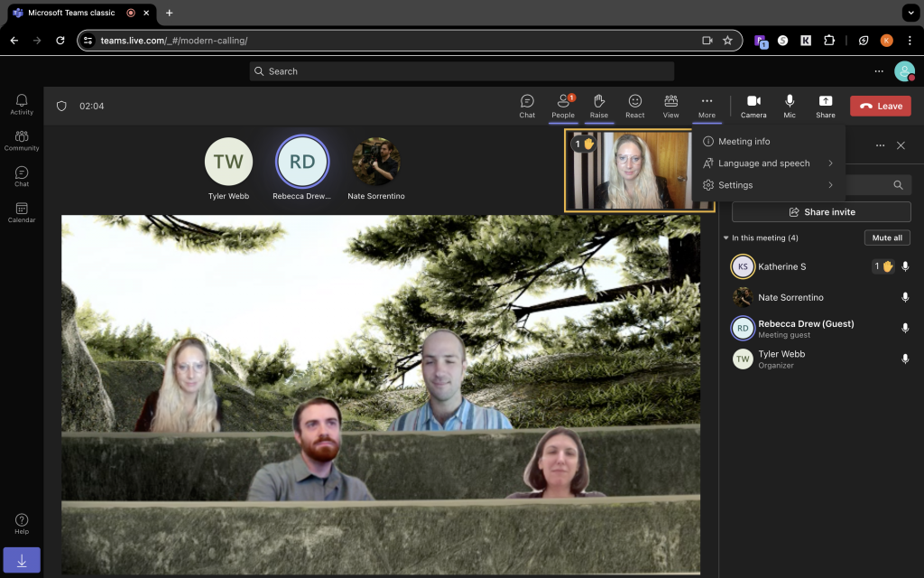Click the Raise hand icon

599,106
